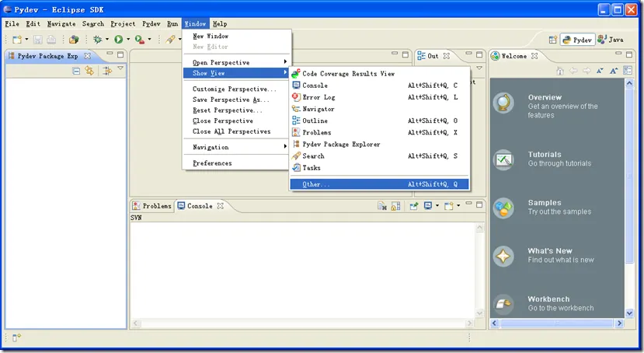Image resolution: width=644 pixels, height=353 pixels.
Task: Click Collapse All in Pydev Package Explorer
Action: pyautogui.click(x=76, y=71)
